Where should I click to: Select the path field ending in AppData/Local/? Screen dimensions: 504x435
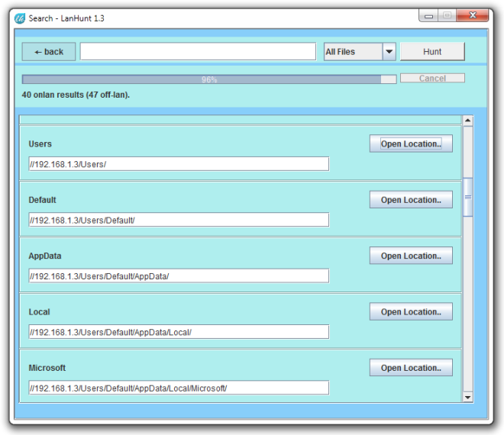click(179, 332)
